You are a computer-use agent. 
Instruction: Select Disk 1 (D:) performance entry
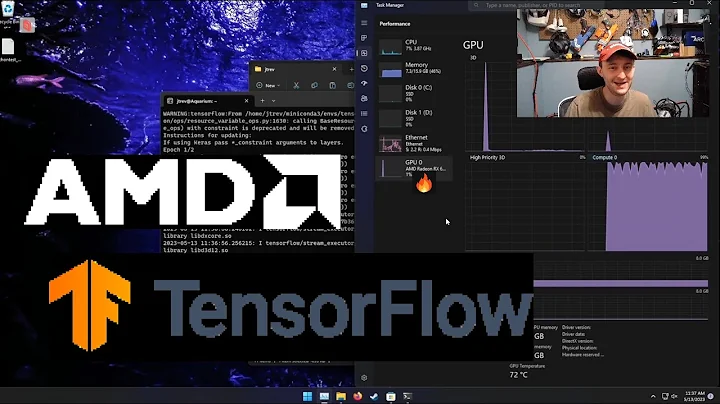414,118
